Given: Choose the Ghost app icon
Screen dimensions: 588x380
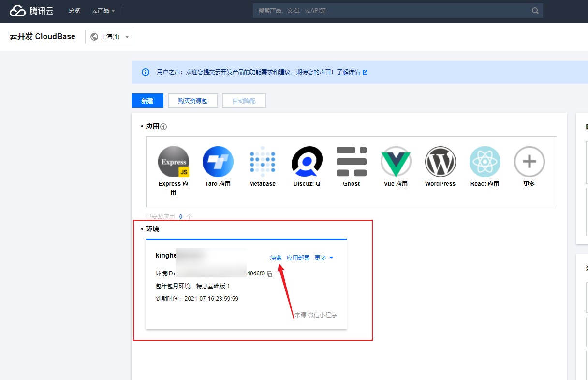Looking at the screenshot, I should pyautogui.click(x=352, y=162).
